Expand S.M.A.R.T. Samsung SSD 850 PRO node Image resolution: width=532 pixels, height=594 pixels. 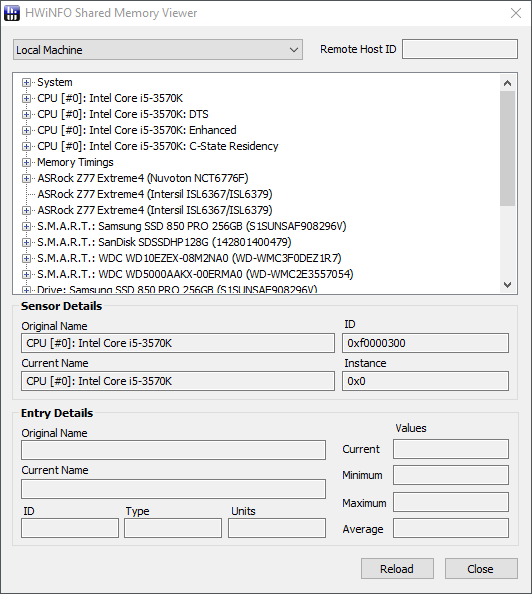coord(26,226)
